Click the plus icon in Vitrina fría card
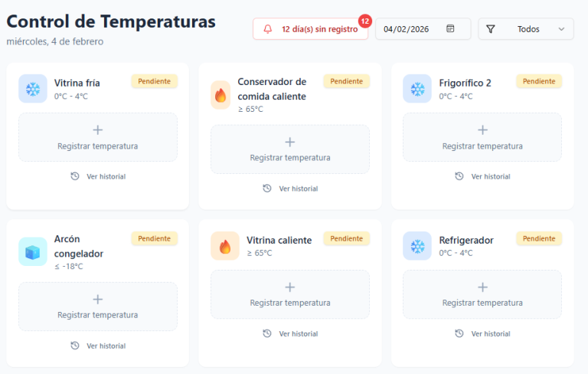 click(x=98, y=130)
